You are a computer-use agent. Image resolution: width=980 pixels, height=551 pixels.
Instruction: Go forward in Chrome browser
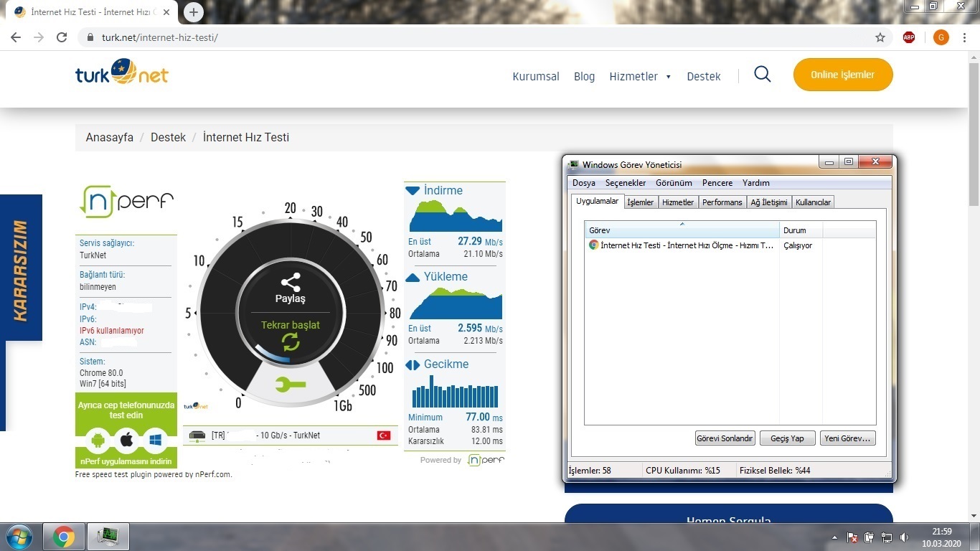[x=39, y=37]
